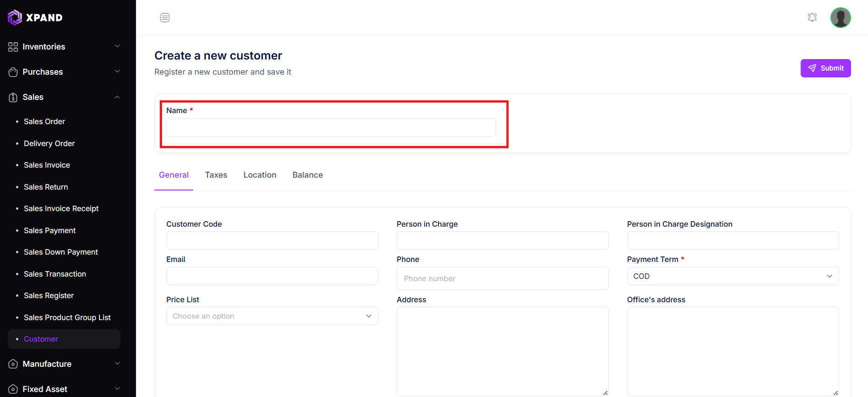
Task: Expand the Inventories menu chevron
Action: point(117,46)
